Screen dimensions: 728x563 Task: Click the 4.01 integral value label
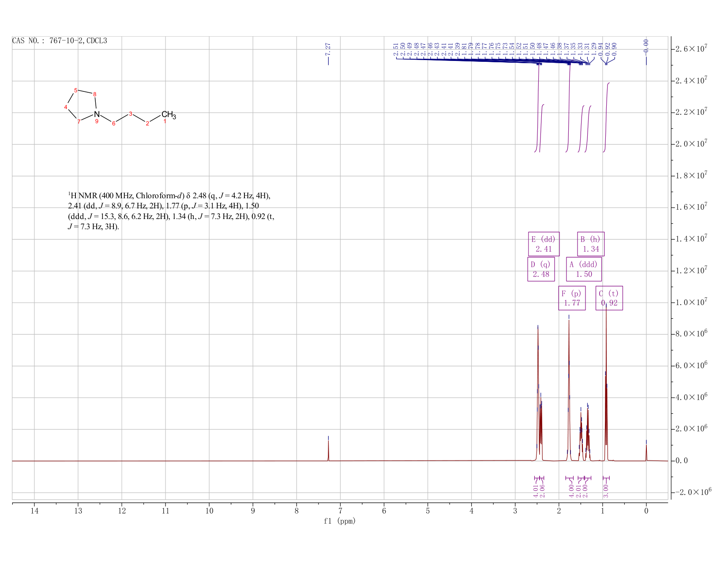[536, 490]
